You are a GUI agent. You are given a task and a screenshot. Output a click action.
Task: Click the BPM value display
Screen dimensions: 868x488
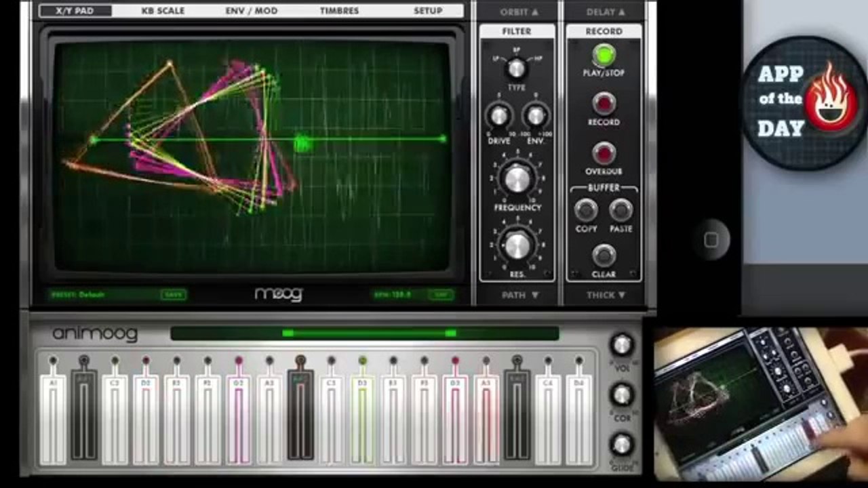coord(393,294)
